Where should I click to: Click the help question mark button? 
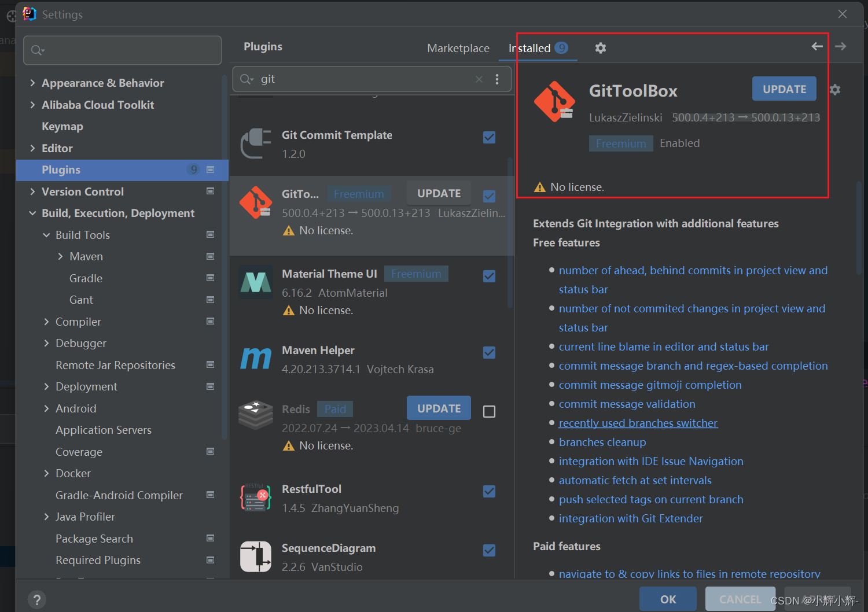click(x=36, y=599)
